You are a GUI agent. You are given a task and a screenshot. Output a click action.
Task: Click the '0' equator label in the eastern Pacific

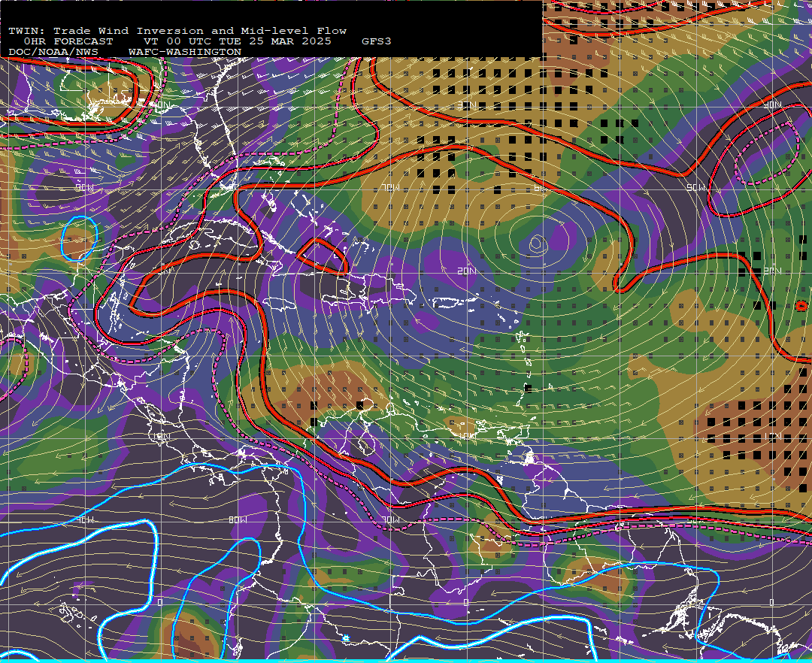pos(159,602)
